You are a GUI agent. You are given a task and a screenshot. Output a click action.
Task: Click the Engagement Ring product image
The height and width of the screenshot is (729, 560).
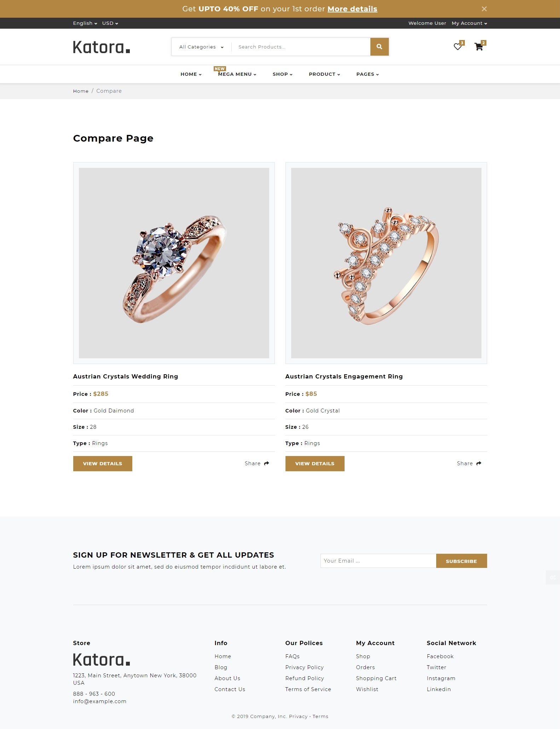click(x=386, y=263)
